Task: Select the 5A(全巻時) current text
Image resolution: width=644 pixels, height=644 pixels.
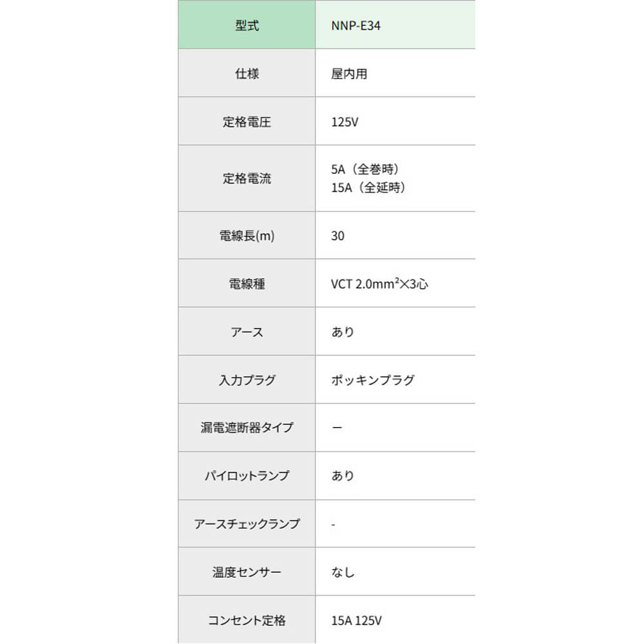Action: point(366,170)
